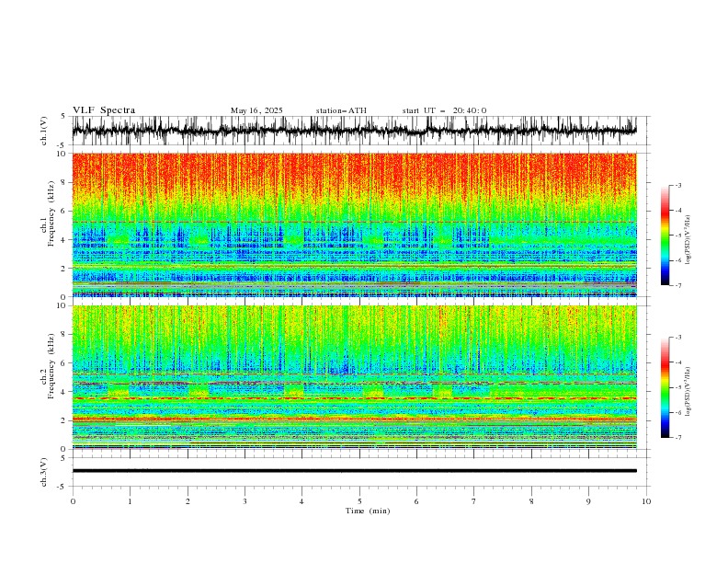Click the ch.1 PSD color scale bar
The height and width of the screenshot is (563, 728).
click(x=665, y=236)
